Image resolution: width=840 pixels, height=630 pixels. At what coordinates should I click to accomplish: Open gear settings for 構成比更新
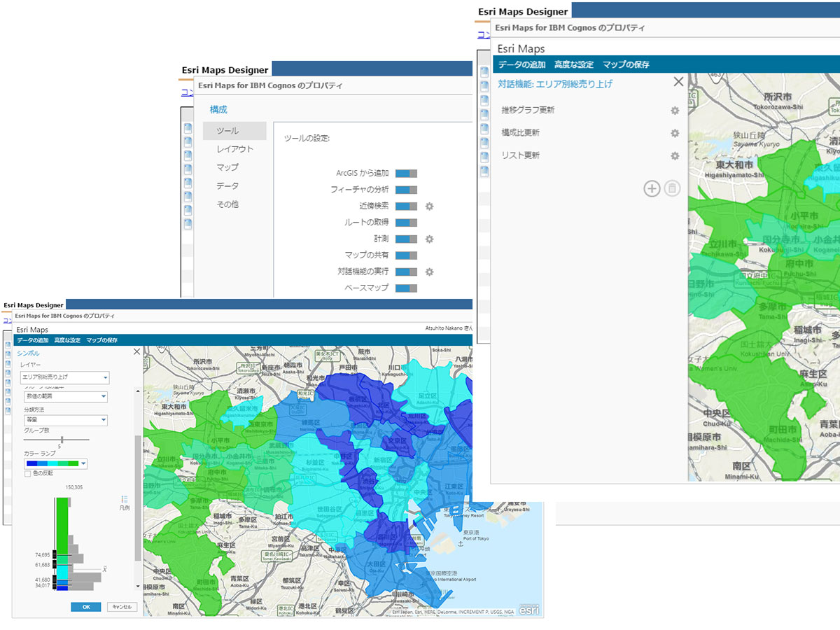(675, 133)
